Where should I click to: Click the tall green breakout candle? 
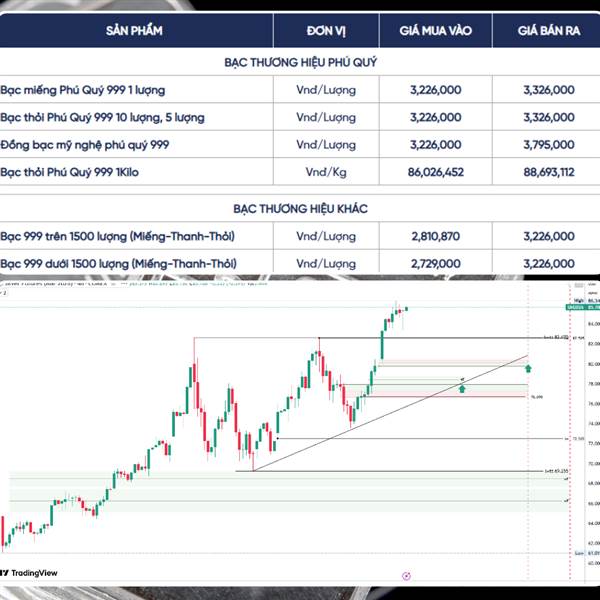(x=382, y=344)
